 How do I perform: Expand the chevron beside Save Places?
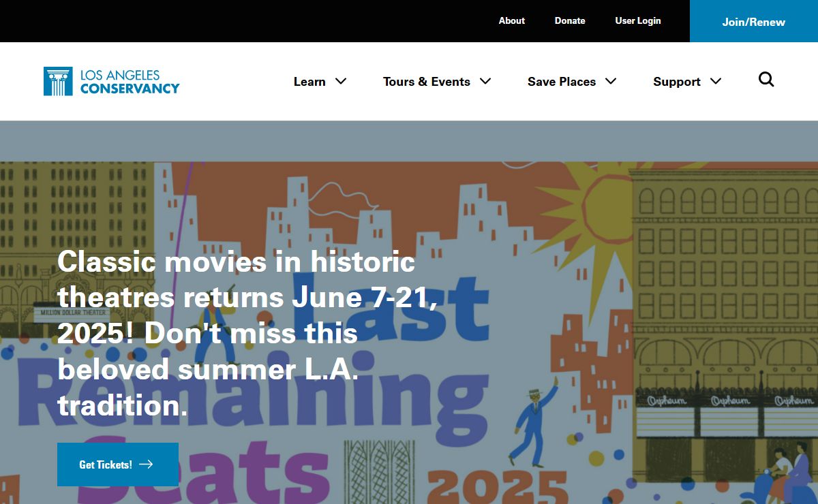tap(611, 81)
